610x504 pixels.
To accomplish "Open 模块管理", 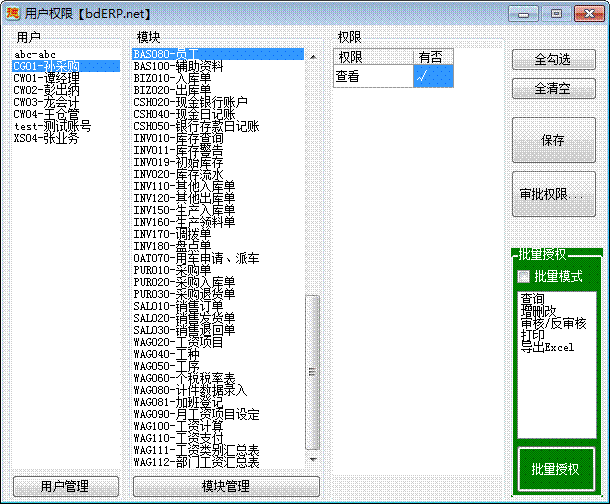I will point(225,486).
